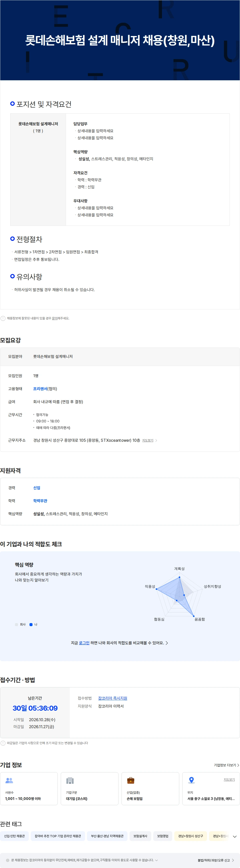This screenshot has height=868, width=240.
Task: Click the 로그인 link in 적합도 체크
Action: (x=84, y=643)
